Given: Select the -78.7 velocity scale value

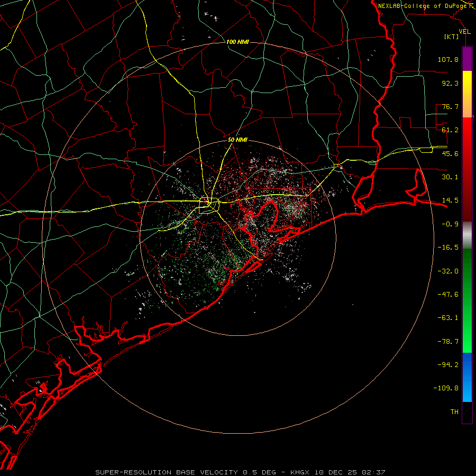Looking at the screenshot, I should pos(448,342).
